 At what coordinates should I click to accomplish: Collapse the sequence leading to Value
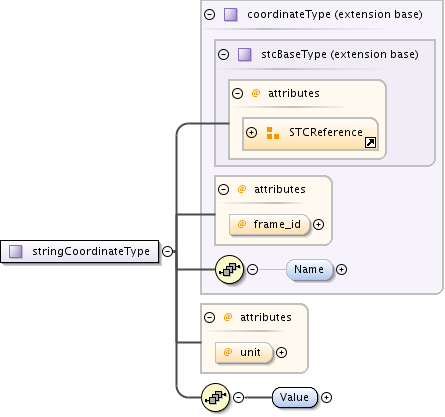[x=238, y=397]
